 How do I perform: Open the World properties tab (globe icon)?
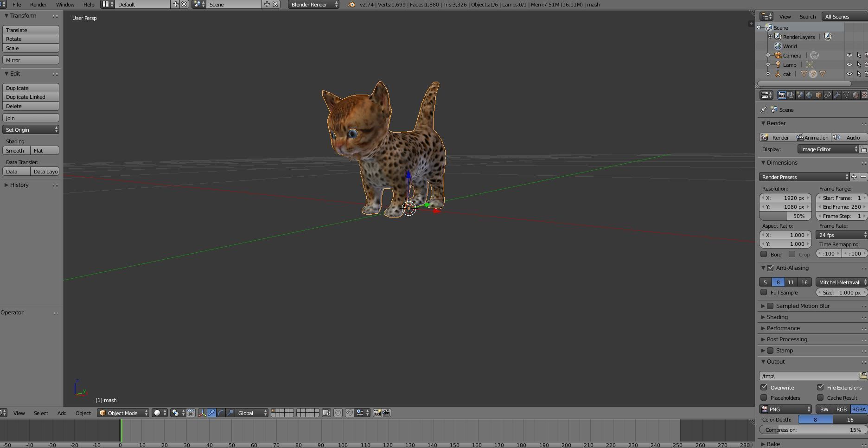point(809,95)
